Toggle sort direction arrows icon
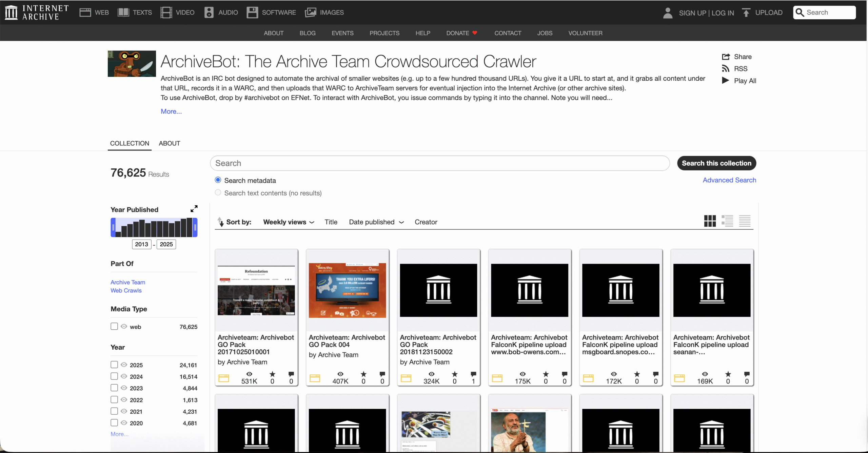This screenshot has height=453, width=868. tap(220, 222)
